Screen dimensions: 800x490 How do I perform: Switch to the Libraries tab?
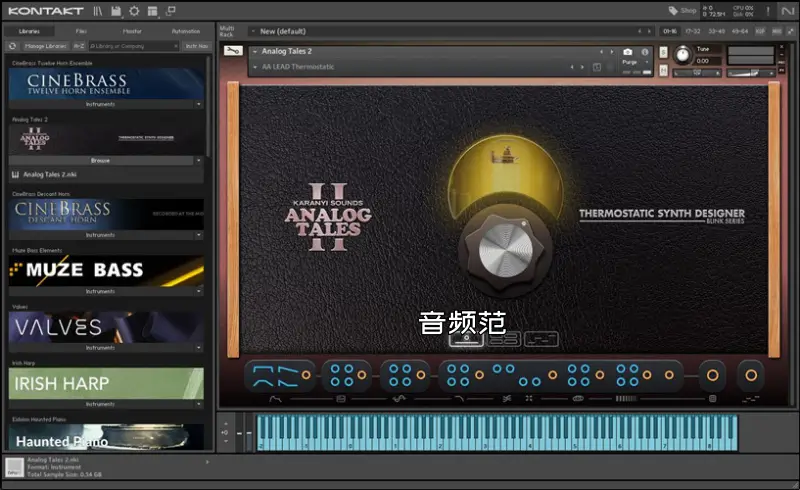pos(29,31)
